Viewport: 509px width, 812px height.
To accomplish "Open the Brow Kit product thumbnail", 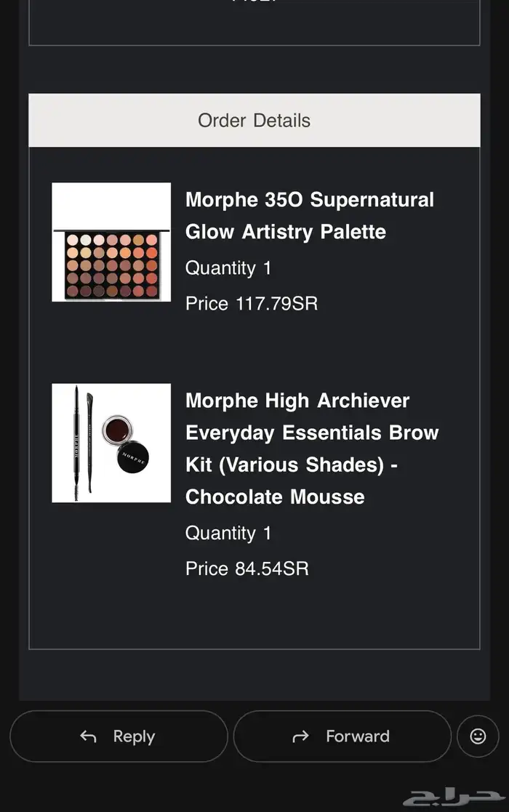I will (111, 443).
